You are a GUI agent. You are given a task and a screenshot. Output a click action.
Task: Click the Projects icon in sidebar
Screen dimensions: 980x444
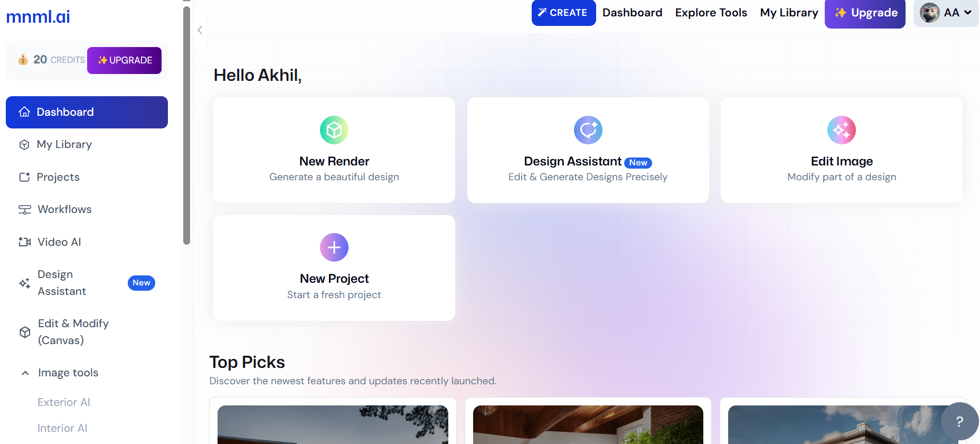click(24, 177)
